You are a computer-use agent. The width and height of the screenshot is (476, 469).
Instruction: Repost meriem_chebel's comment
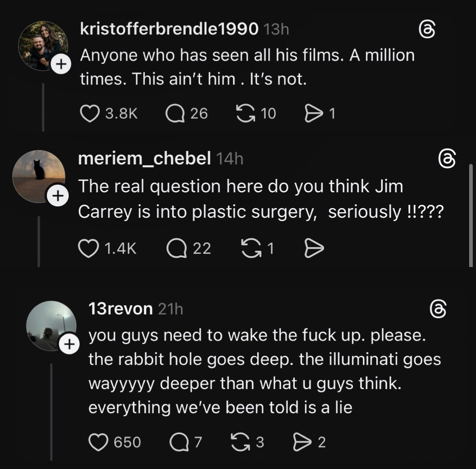point(251,248)
